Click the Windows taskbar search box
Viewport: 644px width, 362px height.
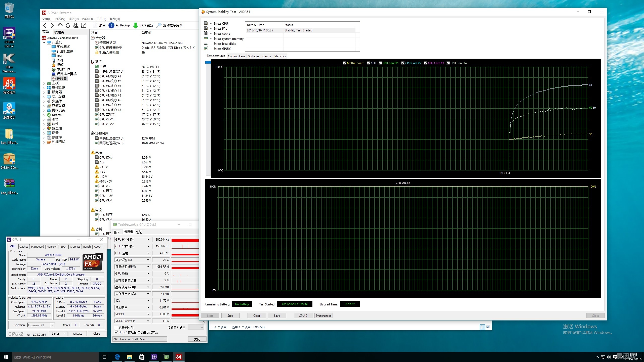(x=55, y=357)
